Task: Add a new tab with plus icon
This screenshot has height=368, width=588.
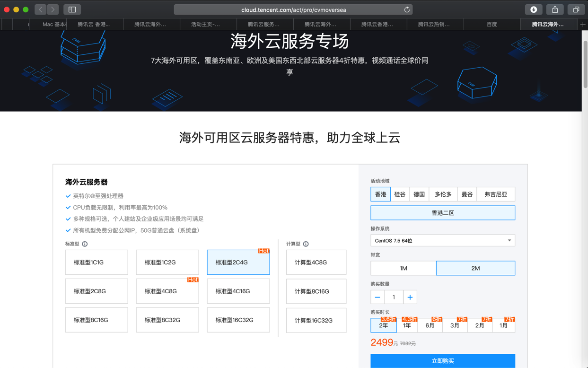Action: 582,24
